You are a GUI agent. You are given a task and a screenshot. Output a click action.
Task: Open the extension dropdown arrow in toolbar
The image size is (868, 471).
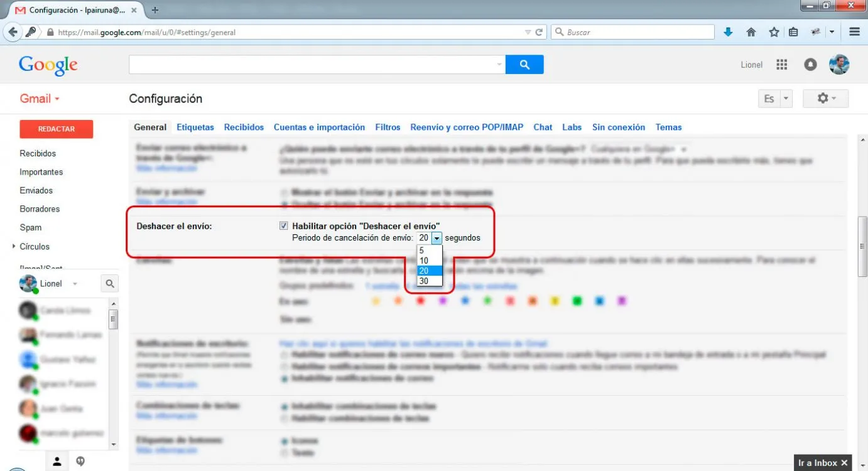tap(832, 32)
